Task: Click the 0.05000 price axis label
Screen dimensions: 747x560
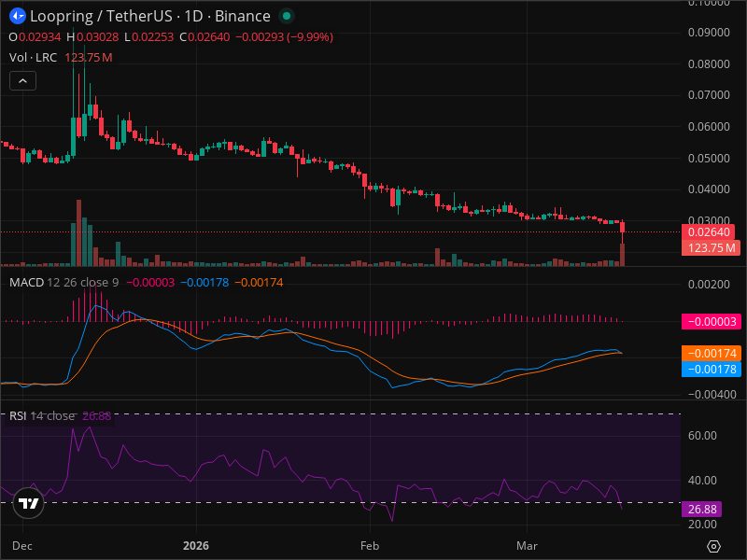Action: [x=709, y=158]
